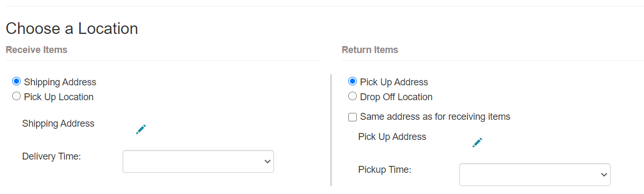Click the Shipping Address label beside the pencil
Viewport: 644px width, 194px height.
pos(58,124)
